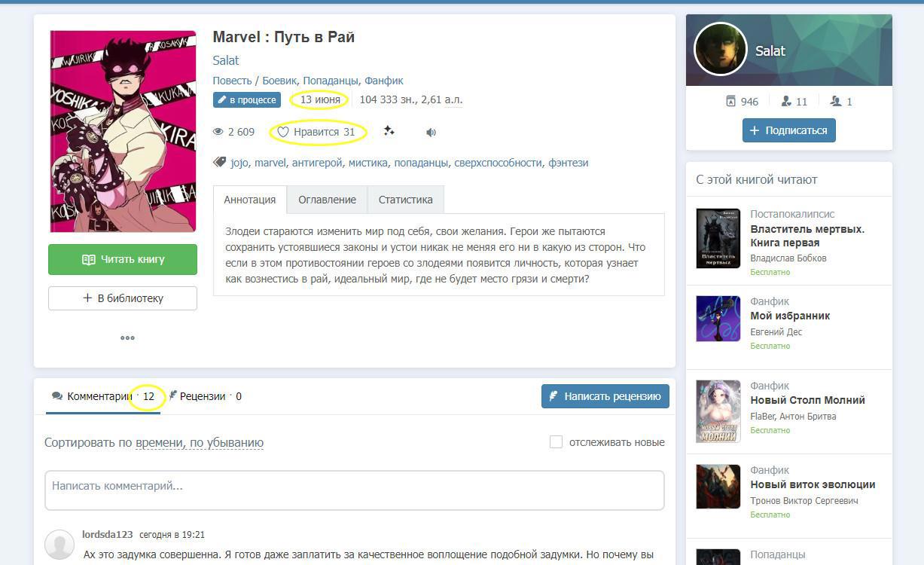Click the 13 июня date text
The image size is (924, 565).
click(320, 99)
